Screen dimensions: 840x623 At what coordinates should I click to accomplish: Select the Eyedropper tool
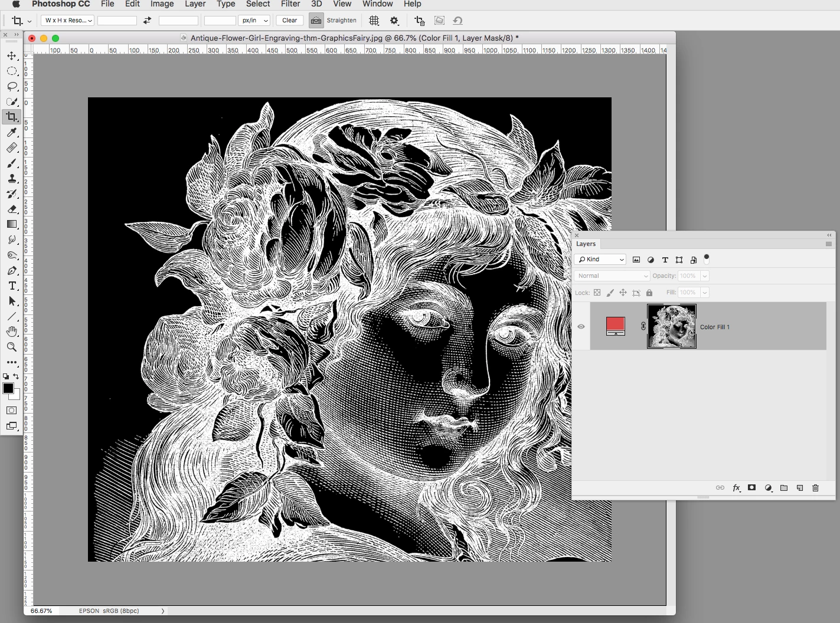(x=12, y=132)
